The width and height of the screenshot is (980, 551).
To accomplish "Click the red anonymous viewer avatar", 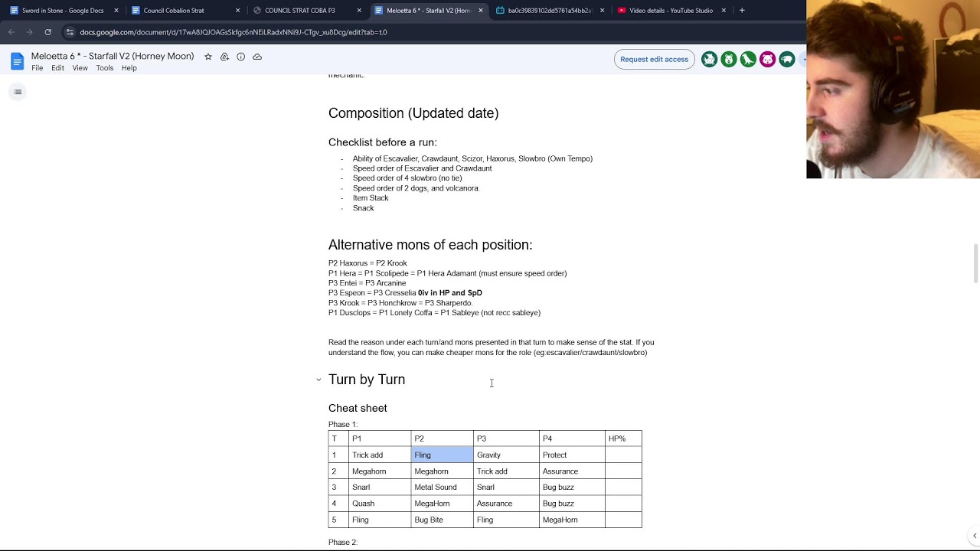I will (x=767, y=60).
